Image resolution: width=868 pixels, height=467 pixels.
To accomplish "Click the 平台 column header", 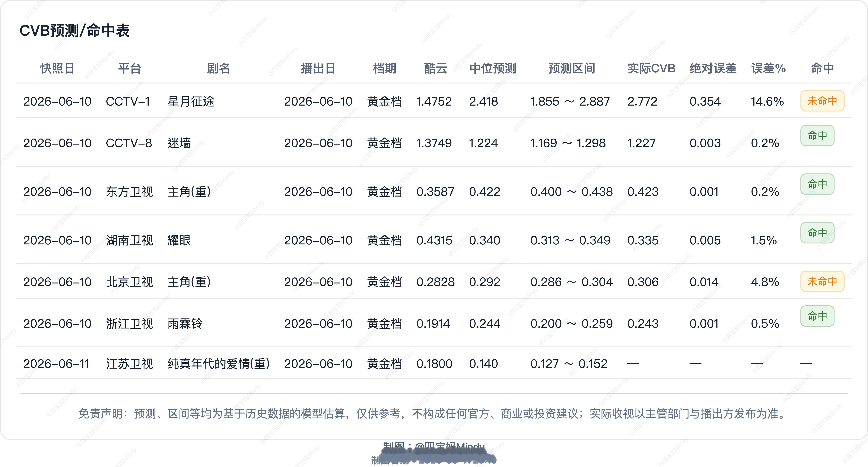I will point(129,68).
